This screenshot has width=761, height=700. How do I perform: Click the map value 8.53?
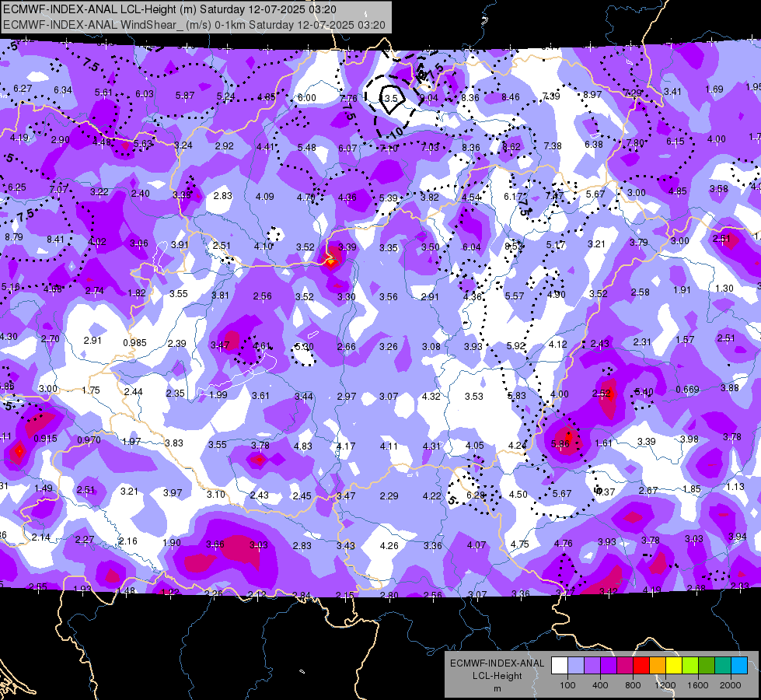coord(514,246)
